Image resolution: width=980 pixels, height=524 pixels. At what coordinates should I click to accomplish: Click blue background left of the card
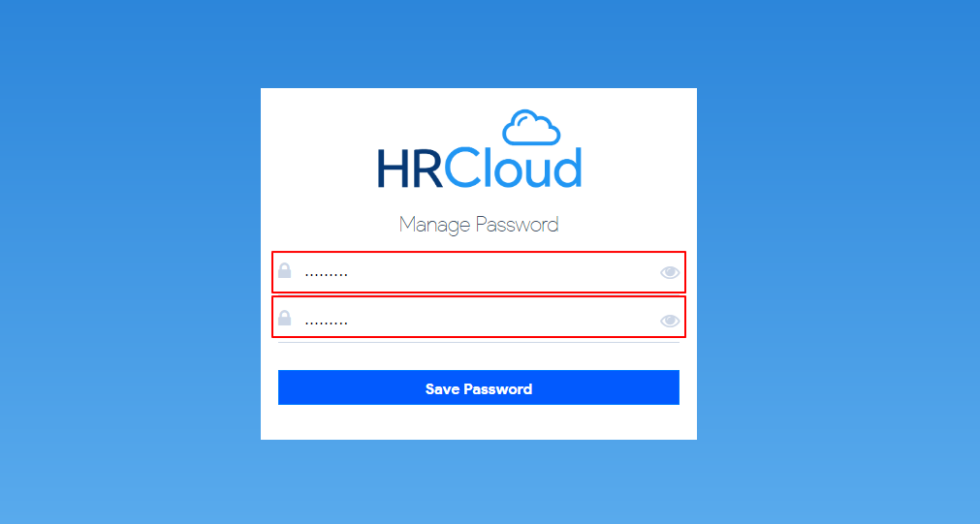coord(130,262)
